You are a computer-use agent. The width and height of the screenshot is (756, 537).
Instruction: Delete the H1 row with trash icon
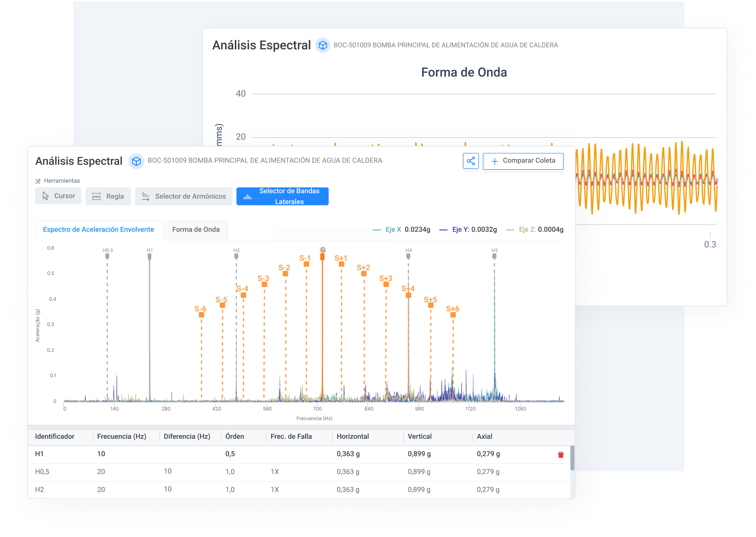(x=561, y=455)
